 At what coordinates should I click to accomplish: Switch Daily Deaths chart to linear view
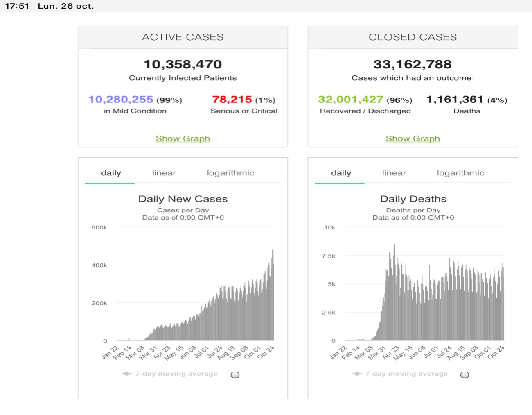(394, 173)
